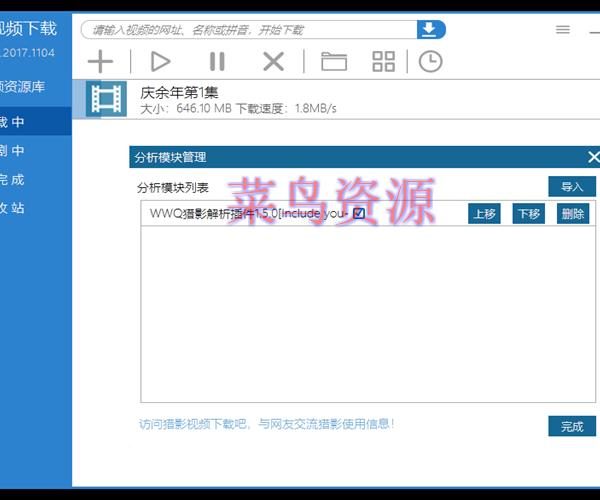600x500 pixels.
Task: Pause the download with the pause icon
Action: pos(217,62)
